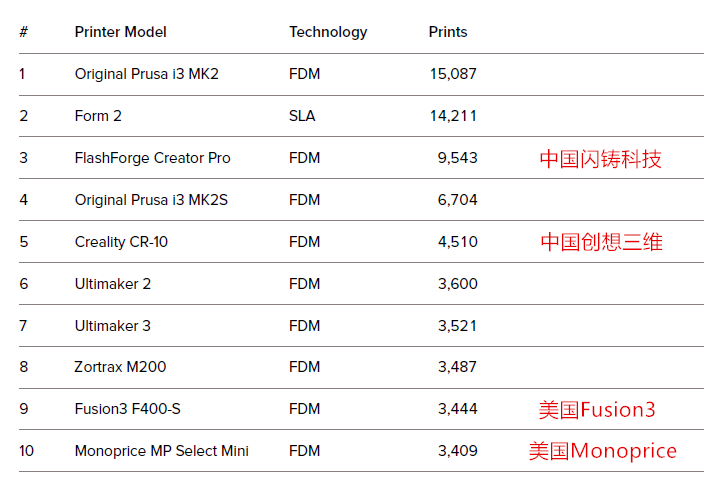The width and height of the screenshot is (704, 484).
Task: Click the red 美国Fusion3 annotation
Action: click(597, 409)
